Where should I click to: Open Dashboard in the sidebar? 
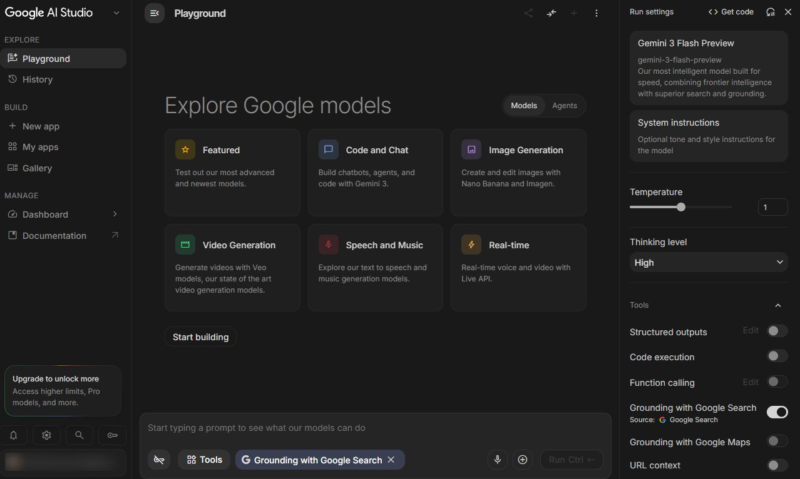click(x=63, y=214)
